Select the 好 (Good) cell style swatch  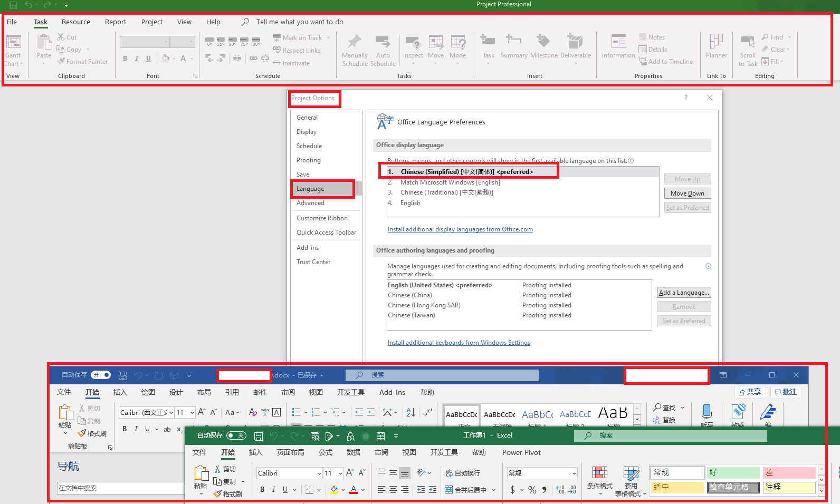pos(733,472)
